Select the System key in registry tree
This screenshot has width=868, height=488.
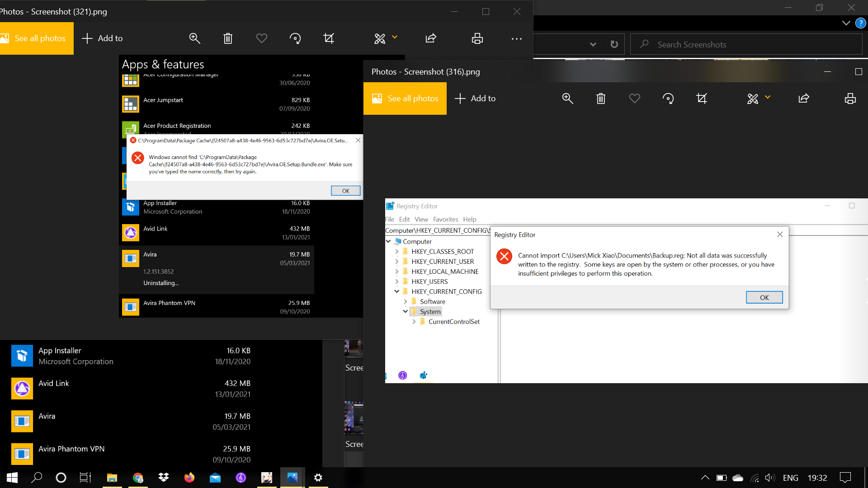point(430,311)
